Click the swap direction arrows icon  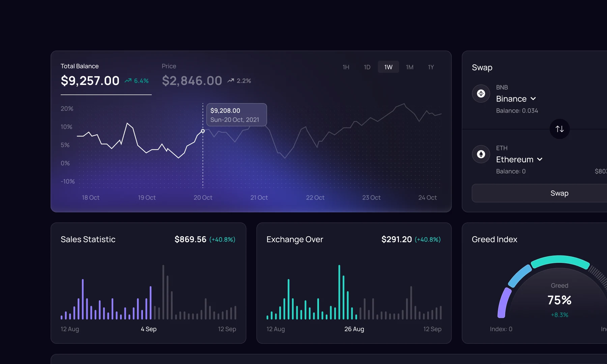tap(559, 129)
